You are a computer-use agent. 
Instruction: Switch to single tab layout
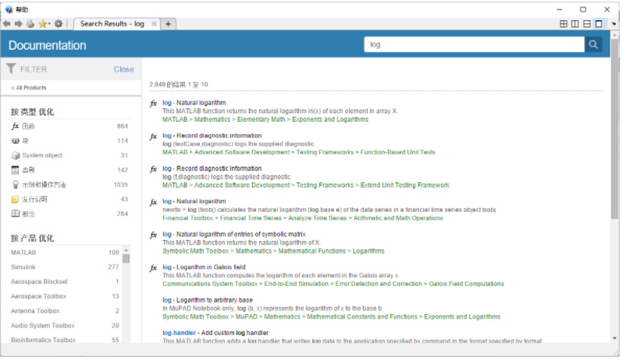[599, 23]
